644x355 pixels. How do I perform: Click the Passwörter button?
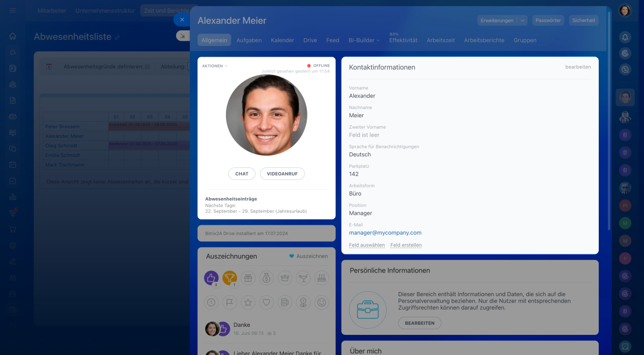coord(548,21)
